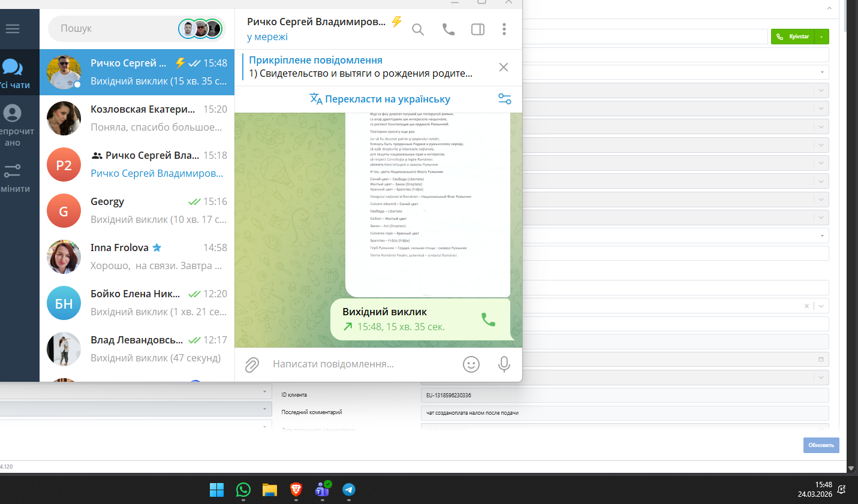Close the pinned message bar
The height and width of the screenshot is (504, 858).
504,67
